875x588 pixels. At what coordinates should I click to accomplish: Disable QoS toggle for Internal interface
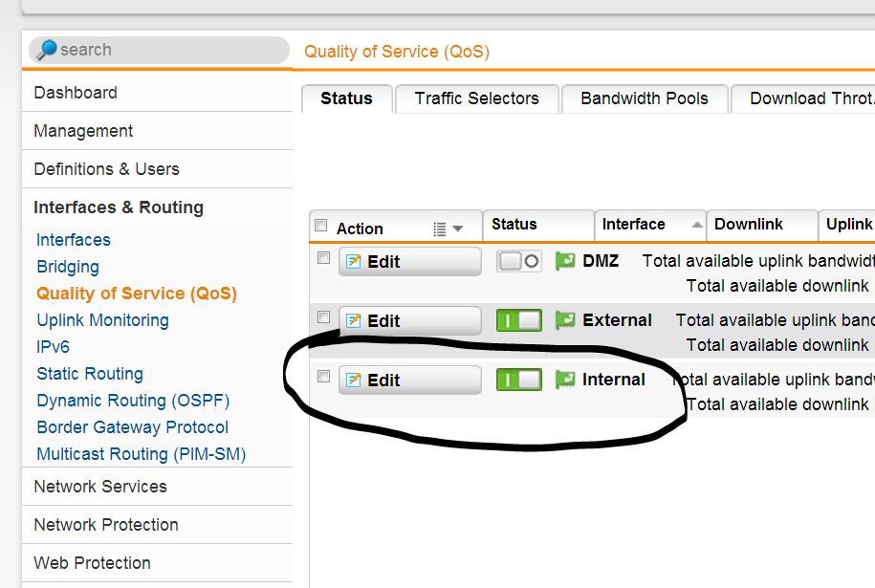519,380
